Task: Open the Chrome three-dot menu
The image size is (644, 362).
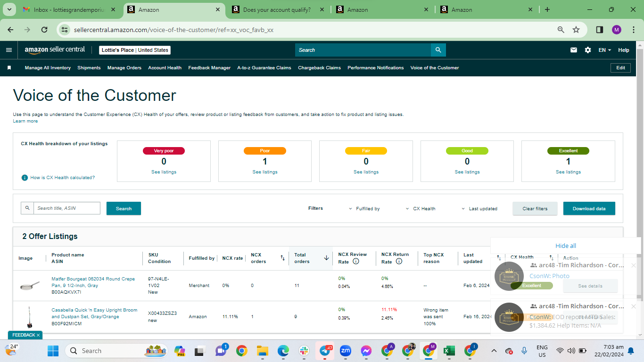Action: pos(633,30)
